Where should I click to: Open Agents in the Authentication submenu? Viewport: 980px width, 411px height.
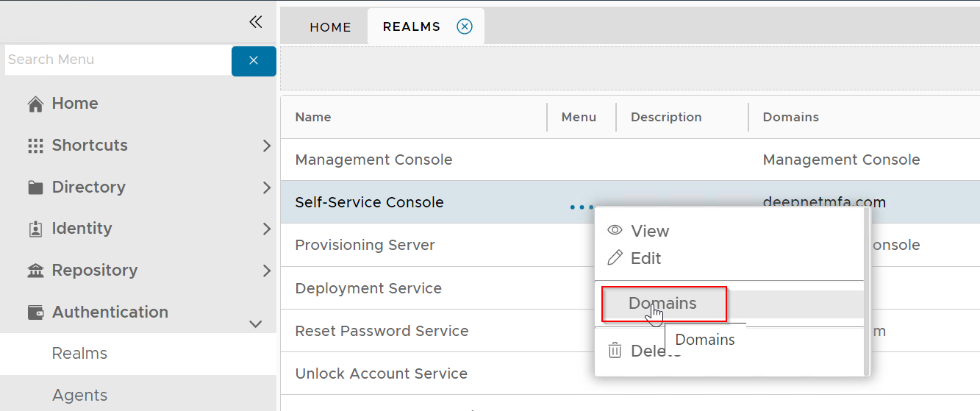(x=79, y=395)
